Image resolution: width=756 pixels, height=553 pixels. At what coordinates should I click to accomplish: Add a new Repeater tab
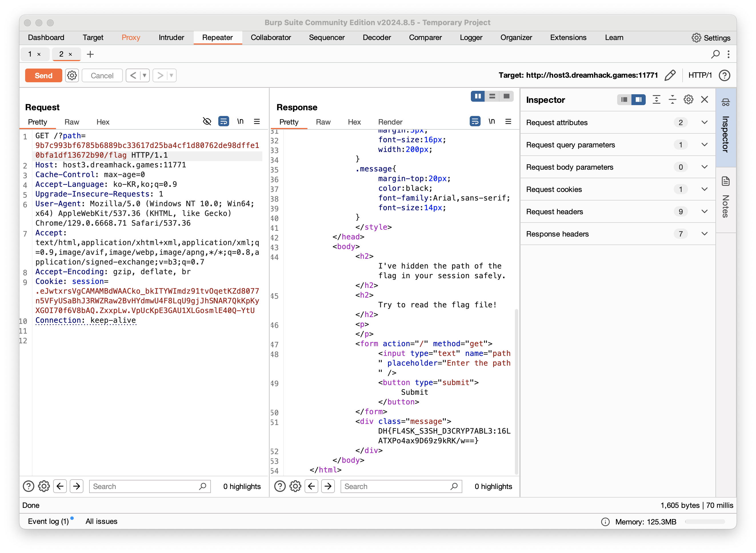click(x=90, y=54)
